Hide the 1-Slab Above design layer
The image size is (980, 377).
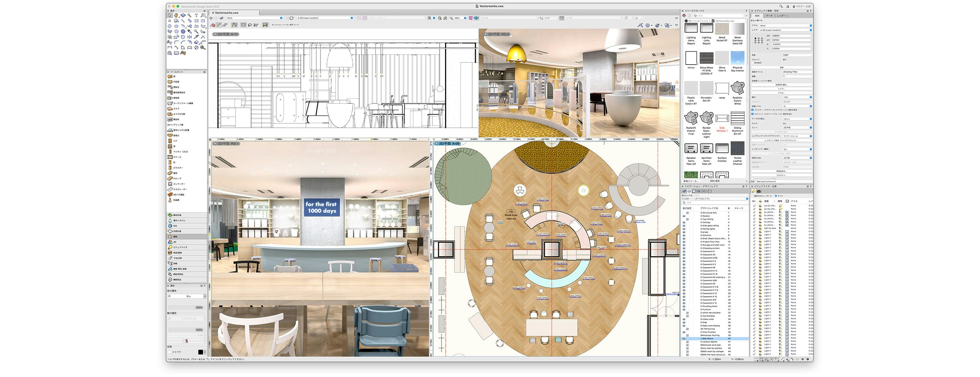[685, 339]
